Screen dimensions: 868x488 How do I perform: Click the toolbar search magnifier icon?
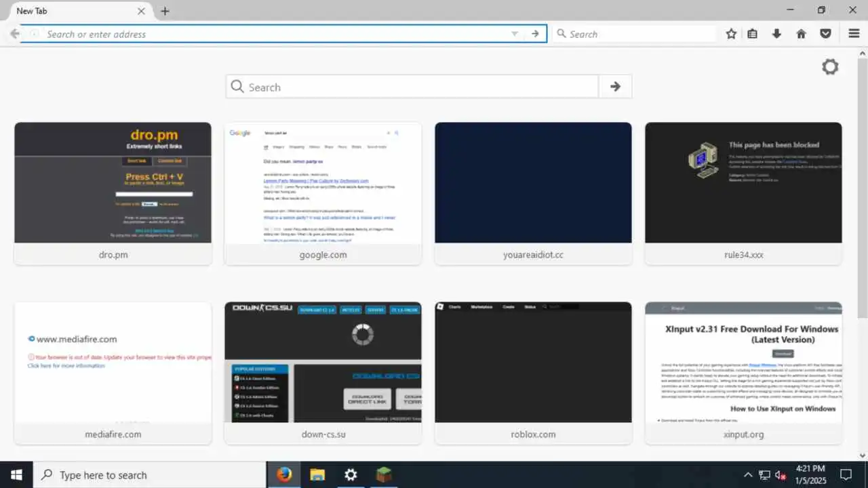point(561,34)
